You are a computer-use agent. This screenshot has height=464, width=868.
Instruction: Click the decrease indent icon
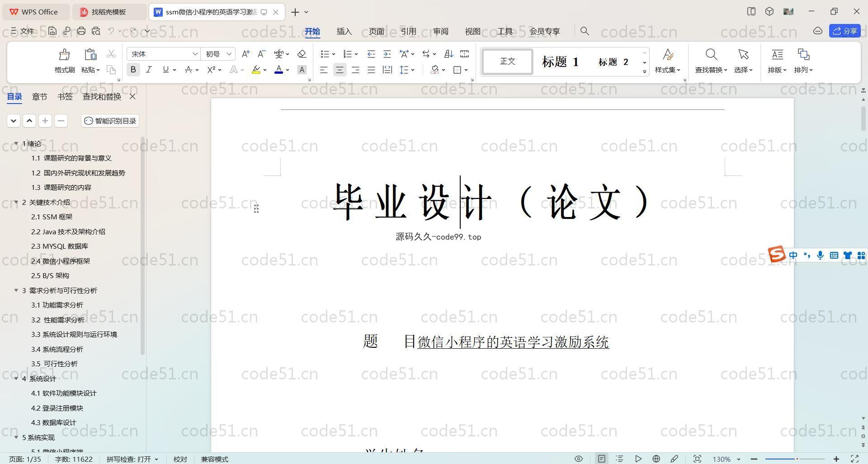coord(371,54)
